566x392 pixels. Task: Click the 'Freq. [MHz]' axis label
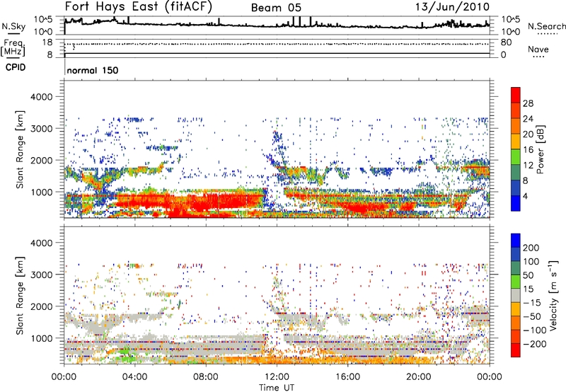(13, 48)
